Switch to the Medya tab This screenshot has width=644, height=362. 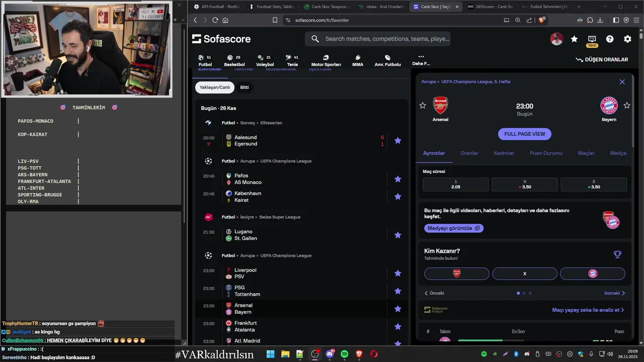coord(618,153)
